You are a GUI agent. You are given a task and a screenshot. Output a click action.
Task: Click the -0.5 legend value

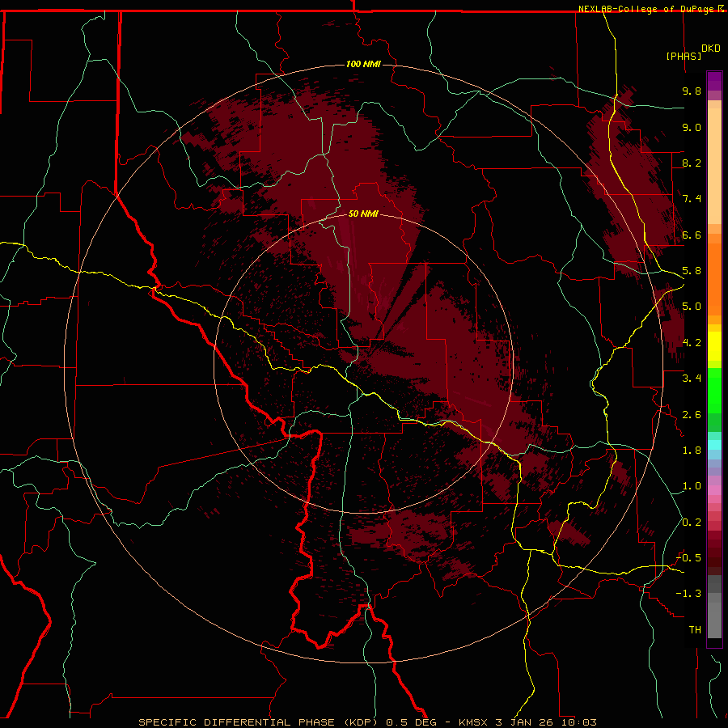[x=688, y=558]
